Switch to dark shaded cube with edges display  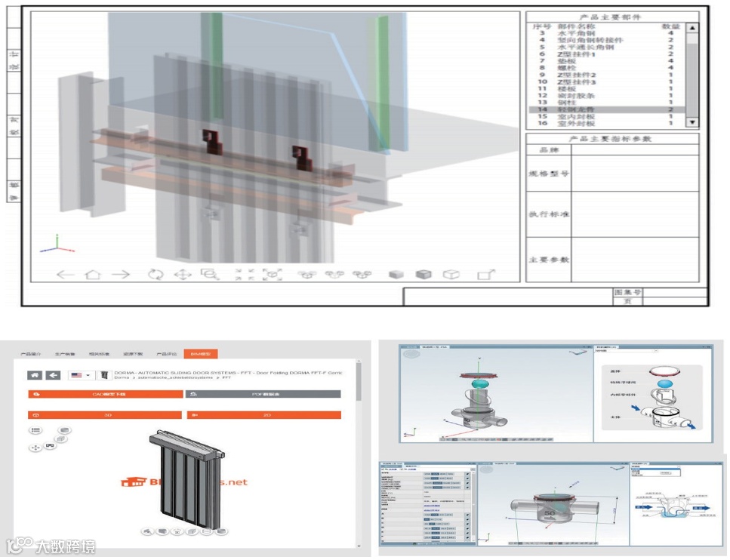[424, 274]
